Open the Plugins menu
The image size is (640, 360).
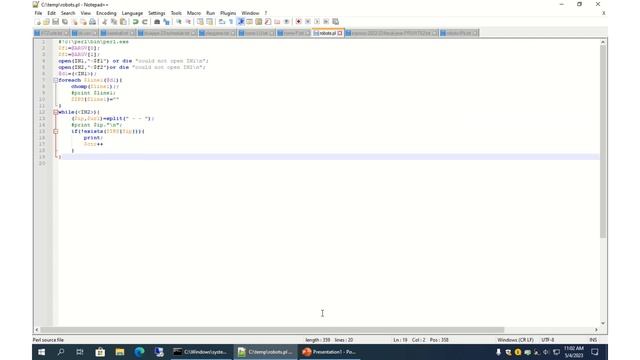pos(228,13)
